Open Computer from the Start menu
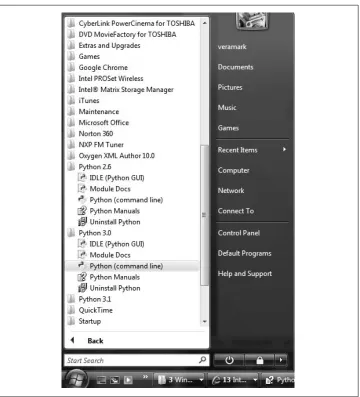 [234, 170]
